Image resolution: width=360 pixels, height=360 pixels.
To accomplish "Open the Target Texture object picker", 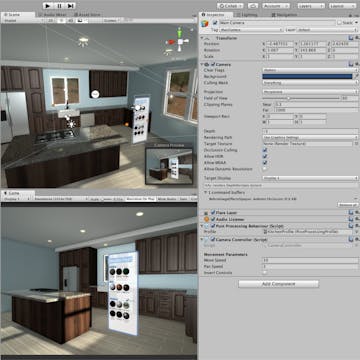I will tap(356, 144).
